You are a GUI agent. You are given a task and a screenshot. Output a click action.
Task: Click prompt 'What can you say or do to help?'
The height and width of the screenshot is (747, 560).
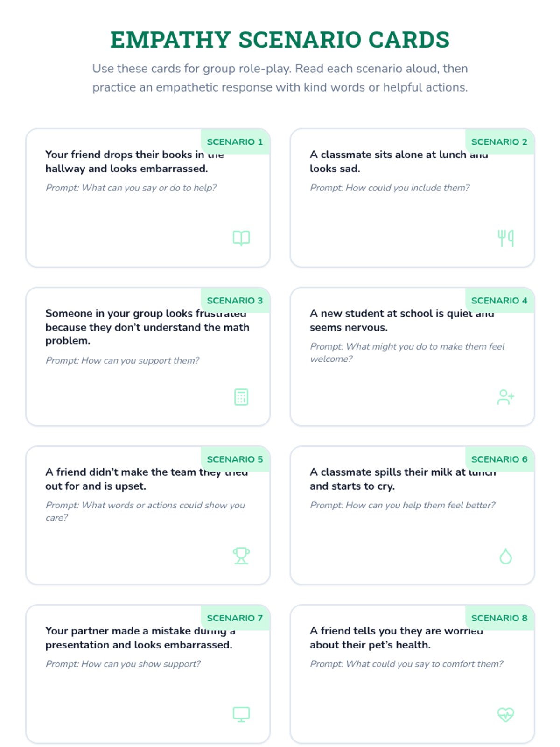click(131, 188)
